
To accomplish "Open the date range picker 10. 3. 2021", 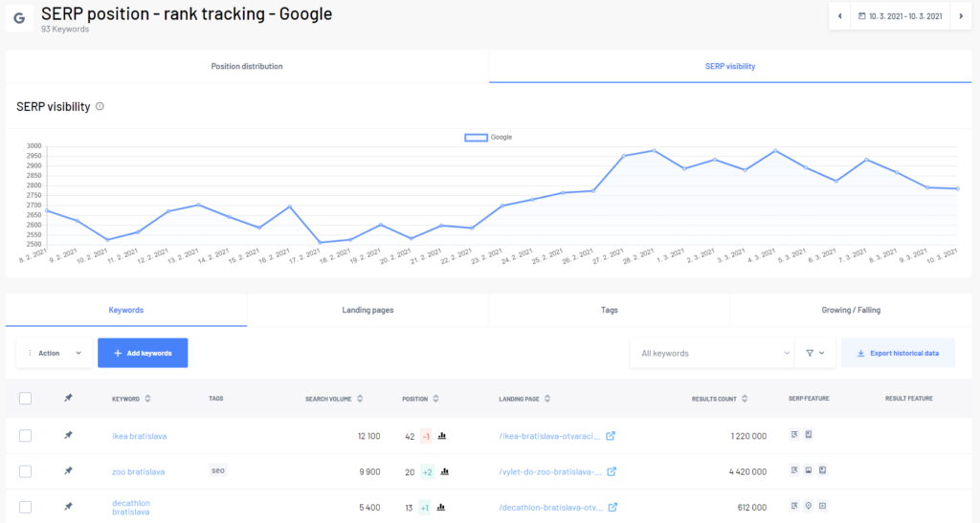I will click(x=900, y=16).
